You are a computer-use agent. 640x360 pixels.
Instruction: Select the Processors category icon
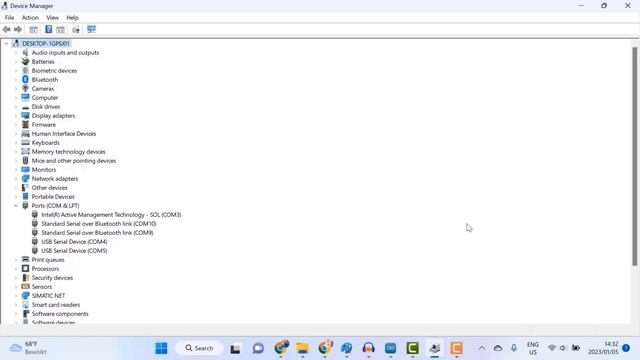coord(25,269)
